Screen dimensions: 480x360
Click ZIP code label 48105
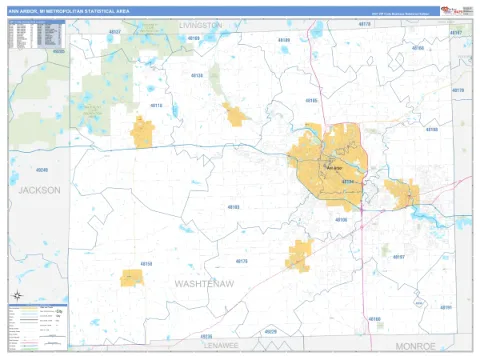311,100
